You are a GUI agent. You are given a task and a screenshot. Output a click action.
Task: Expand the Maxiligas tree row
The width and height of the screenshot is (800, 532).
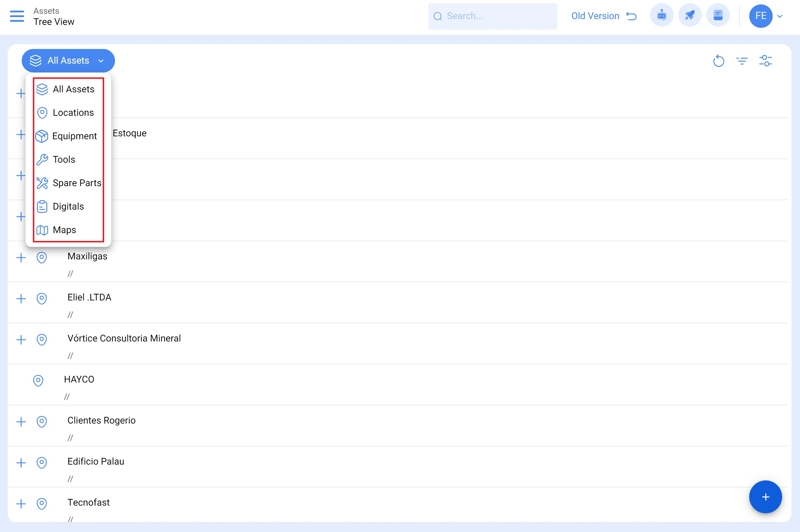[21, 258]
